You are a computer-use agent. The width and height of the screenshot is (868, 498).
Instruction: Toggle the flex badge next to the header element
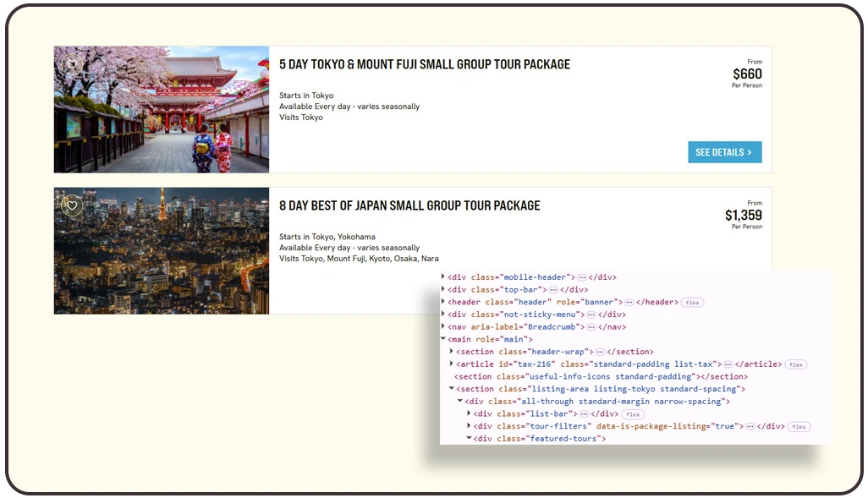pyautogui.click(x=692, y=302)
